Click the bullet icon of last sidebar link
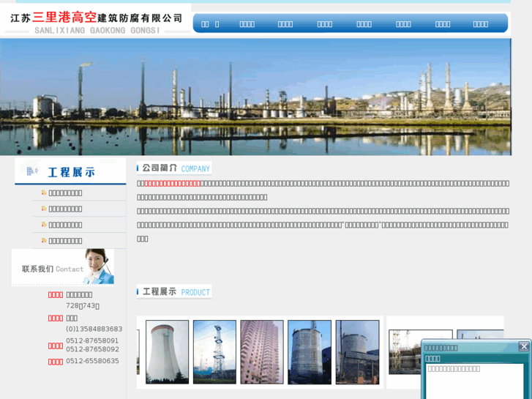 coord(44,241)
